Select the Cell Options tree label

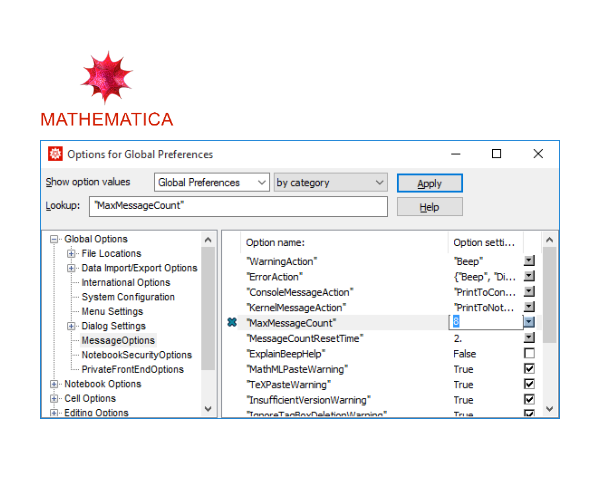[x=90, y=399]
